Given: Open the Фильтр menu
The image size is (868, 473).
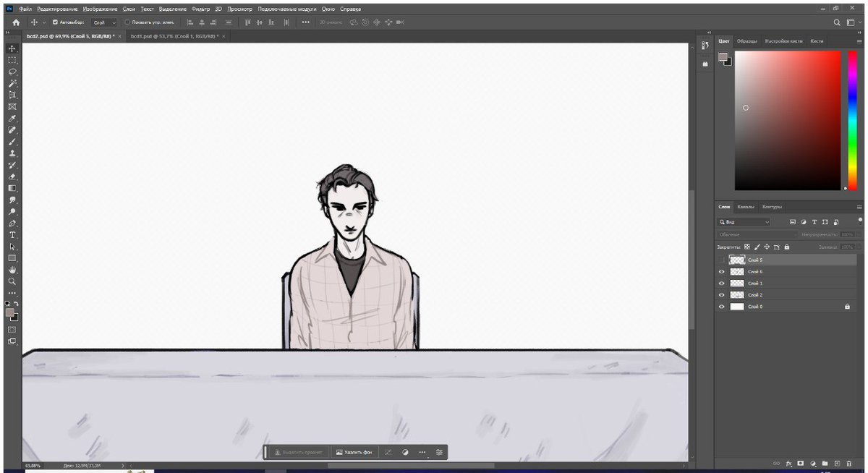Looking at the screenshot, I should coord(200,9).
